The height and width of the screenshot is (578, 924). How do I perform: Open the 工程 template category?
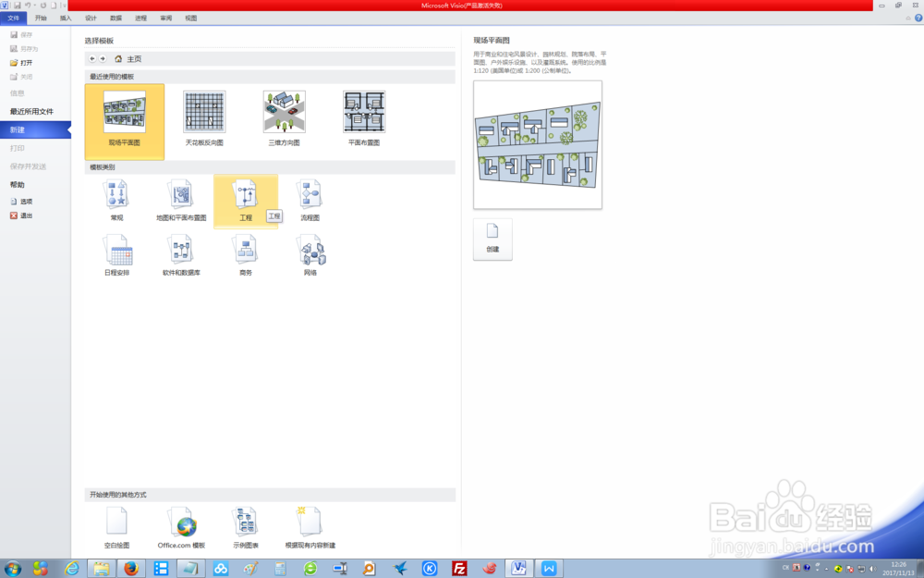pyautogui.click(x=246, y=201)
